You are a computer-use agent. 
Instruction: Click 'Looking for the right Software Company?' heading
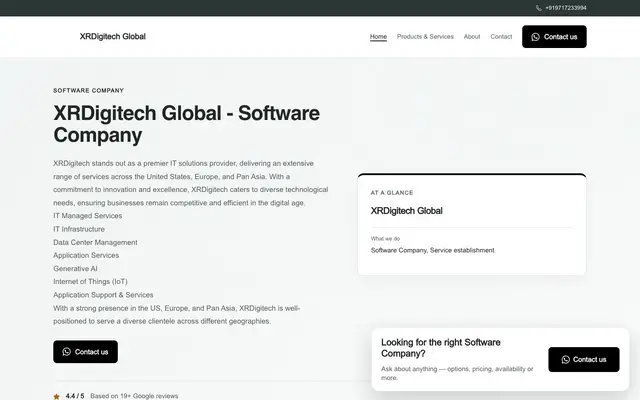441,348
